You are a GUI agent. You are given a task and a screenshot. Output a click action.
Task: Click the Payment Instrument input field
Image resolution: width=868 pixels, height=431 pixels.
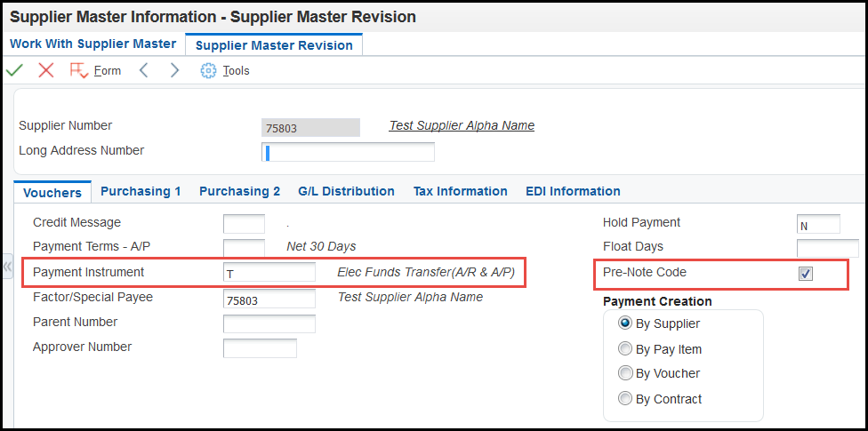click(269, 273)
